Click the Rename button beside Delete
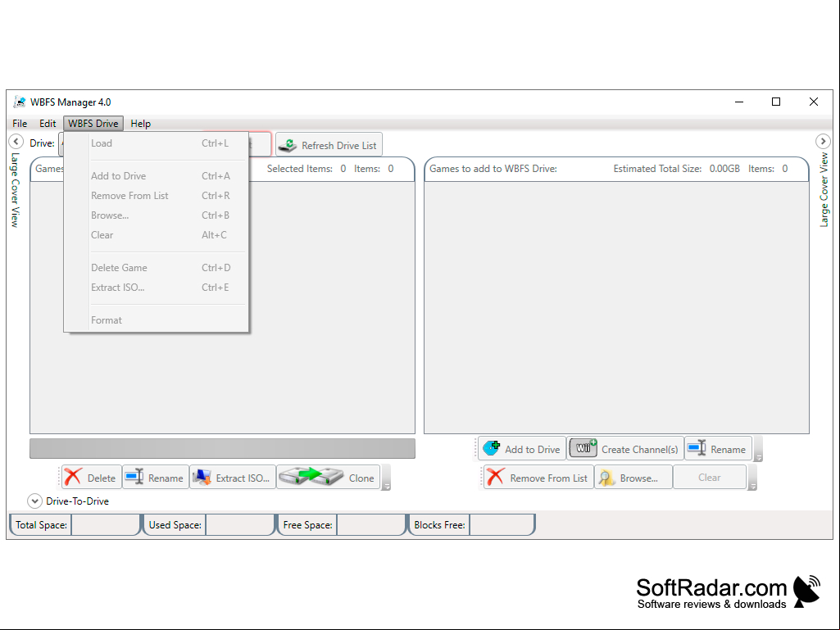 tap(156, 478)
